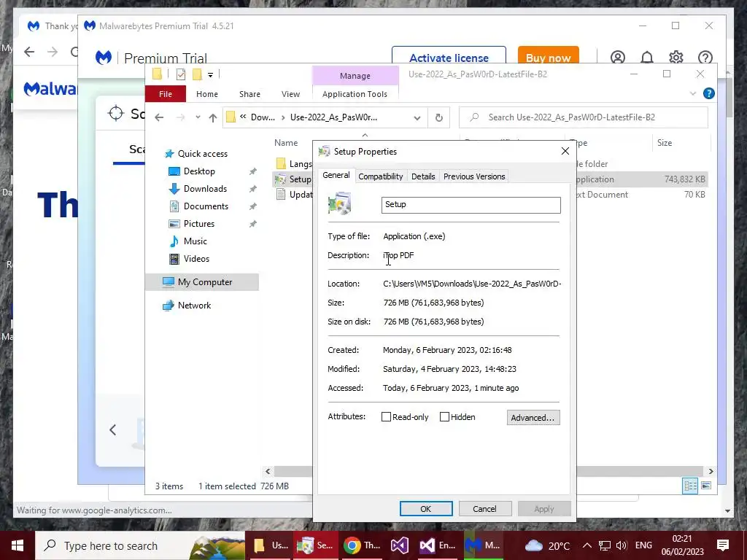This screenshot has height=560, width=747.
Task: Click Explorer help icon in ribbon
Action: pos(708,93)
